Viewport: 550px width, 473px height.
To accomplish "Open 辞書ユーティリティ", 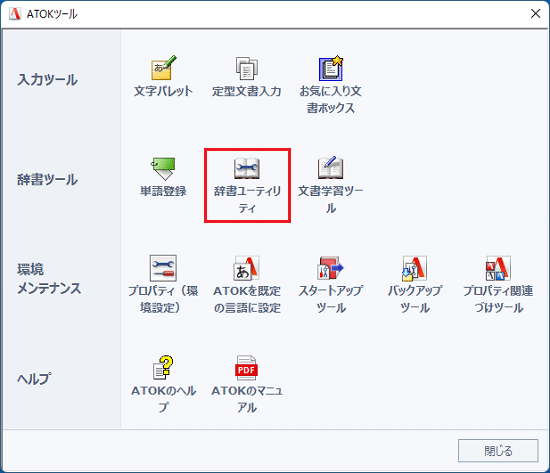I will tap(247, 185).
